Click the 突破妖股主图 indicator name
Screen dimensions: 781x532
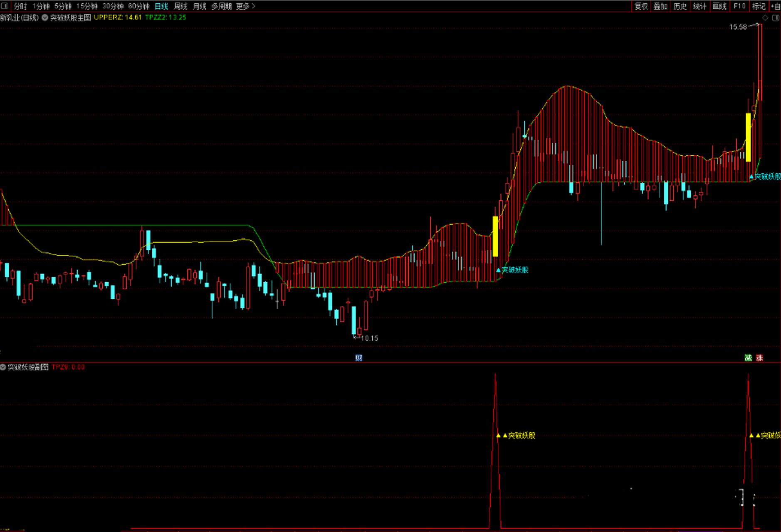point(70,17)
